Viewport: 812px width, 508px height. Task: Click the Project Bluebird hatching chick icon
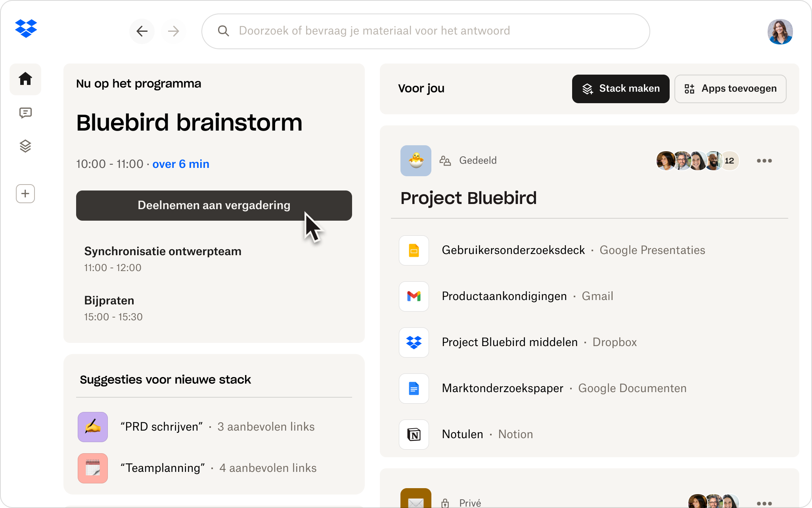(x=416, y=161)
